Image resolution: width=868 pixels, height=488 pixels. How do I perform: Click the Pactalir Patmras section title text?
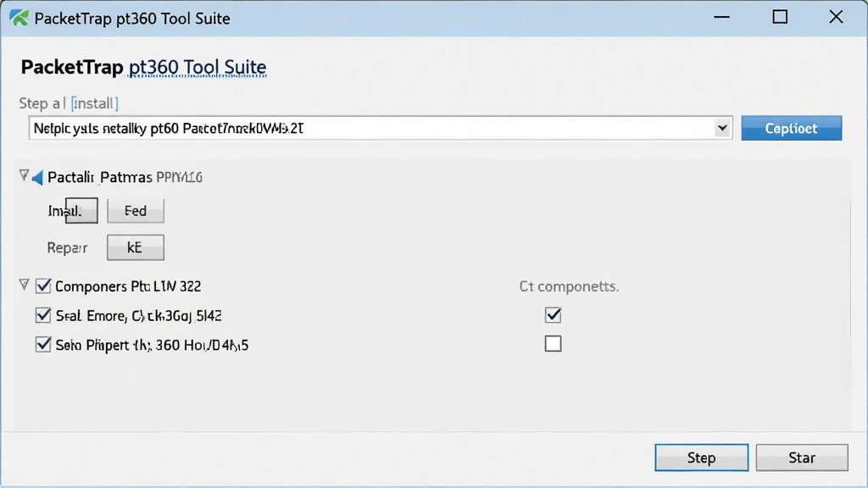click(x=125, y=178)
